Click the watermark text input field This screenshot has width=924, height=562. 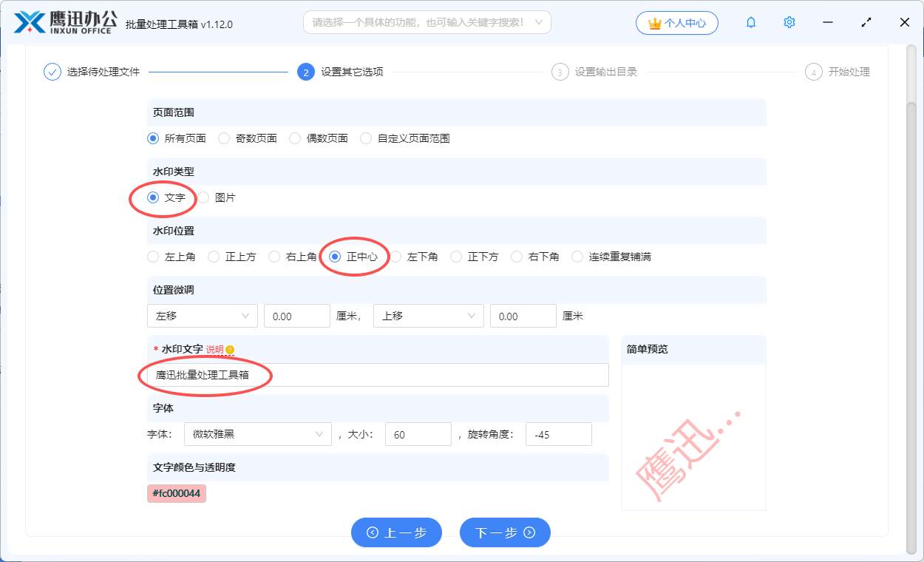pos(378,375)
